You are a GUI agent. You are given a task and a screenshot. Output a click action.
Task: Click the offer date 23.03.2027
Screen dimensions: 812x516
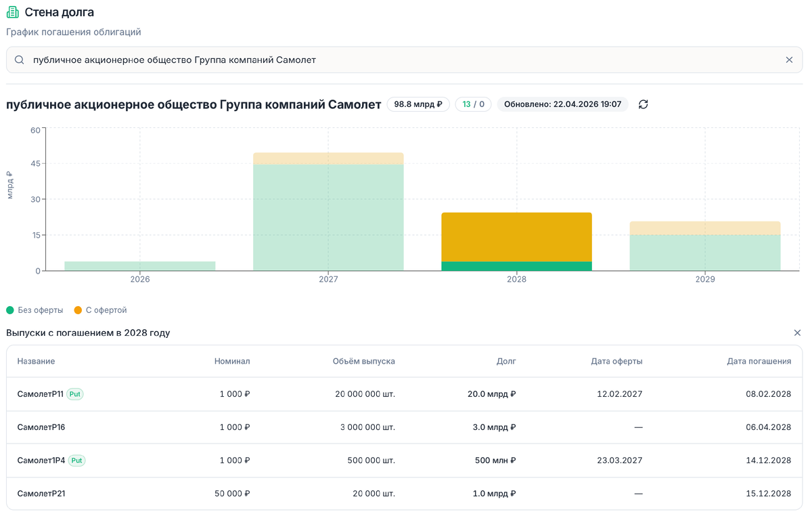pyautogui.click(x=621, y=460)
